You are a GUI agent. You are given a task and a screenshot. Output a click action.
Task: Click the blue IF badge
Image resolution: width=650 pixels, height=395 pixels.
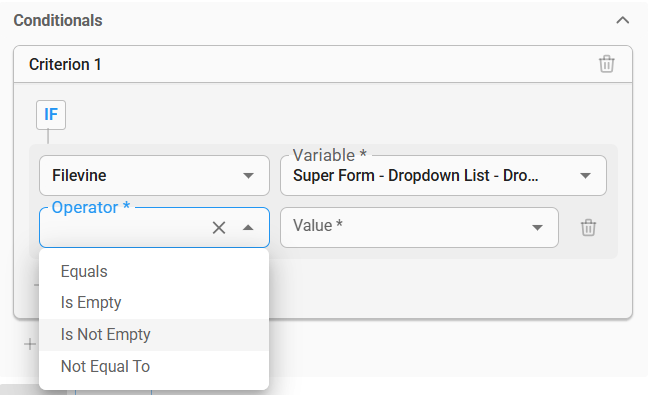click(51, 115)
